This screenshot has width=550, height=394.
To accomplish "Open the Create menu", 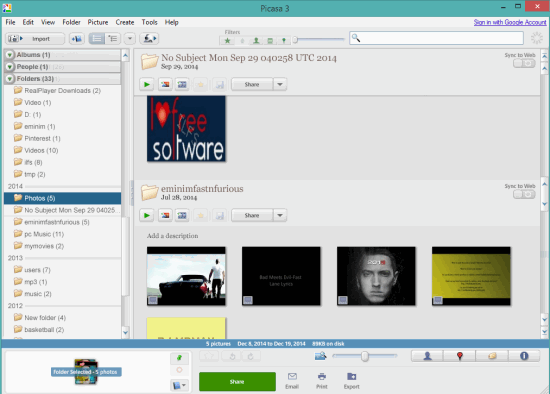I will click(x=125, y=22).
